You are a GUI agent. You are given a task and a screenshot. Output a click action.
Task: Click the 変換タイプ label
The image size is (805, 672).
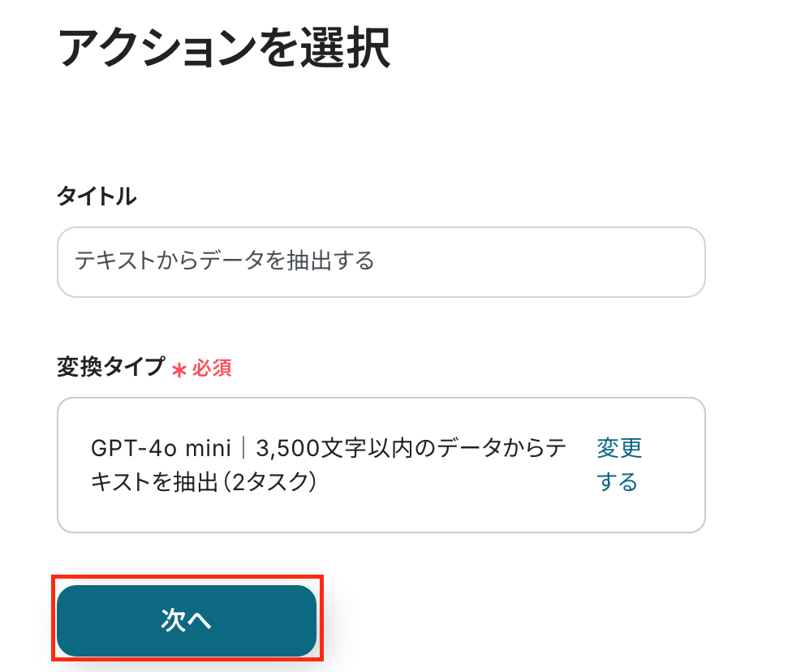coord(110,367)
